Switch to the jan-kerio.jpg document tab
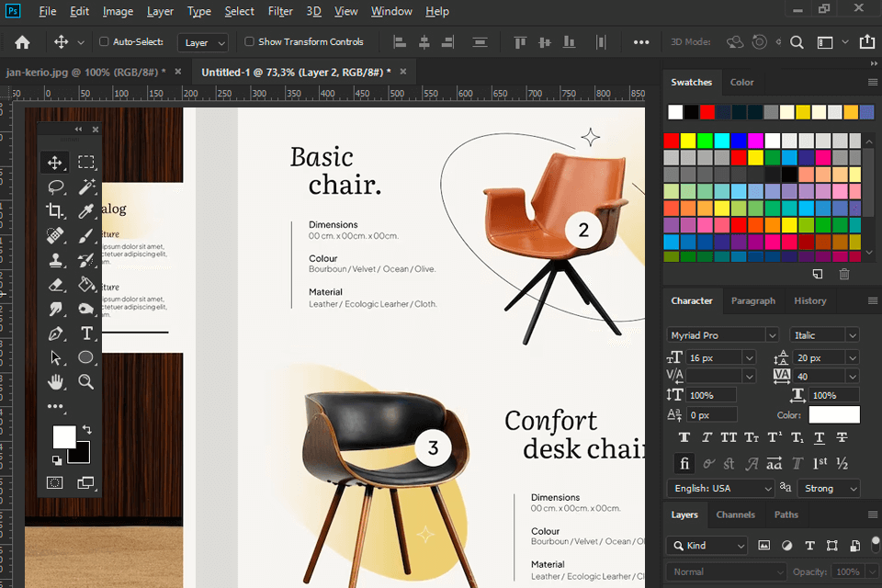Viewport: 882px width, 588px height. coord(85,72)
